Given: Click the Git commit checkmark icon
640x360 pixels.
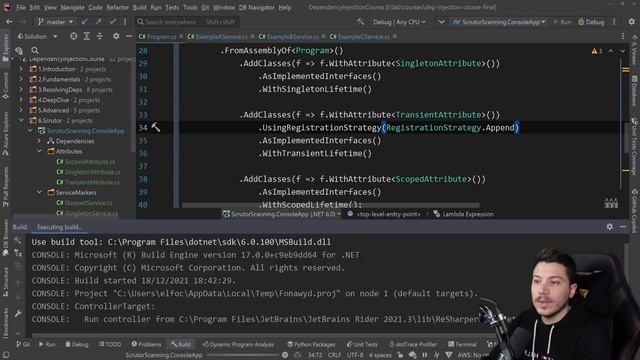Looking at the screenshot, I should 112,22.
